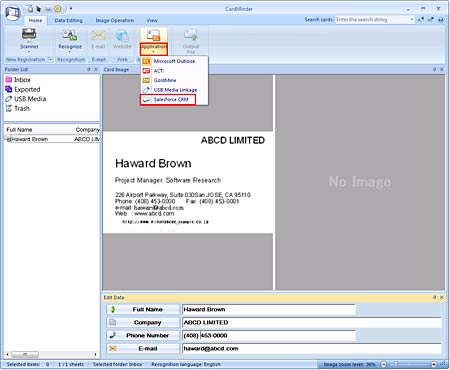This screenshot has height=370, width=450.
Task: Pin the Edit Data pane
Action: (435, 297)
